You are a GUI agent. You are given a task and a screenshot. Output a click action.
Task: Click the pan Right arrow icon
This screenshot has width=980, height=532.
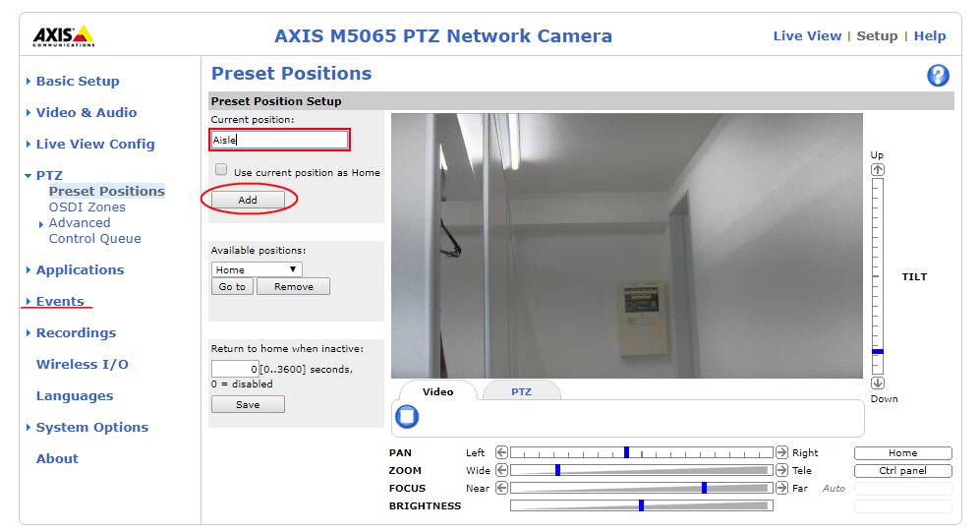point(781,452)
